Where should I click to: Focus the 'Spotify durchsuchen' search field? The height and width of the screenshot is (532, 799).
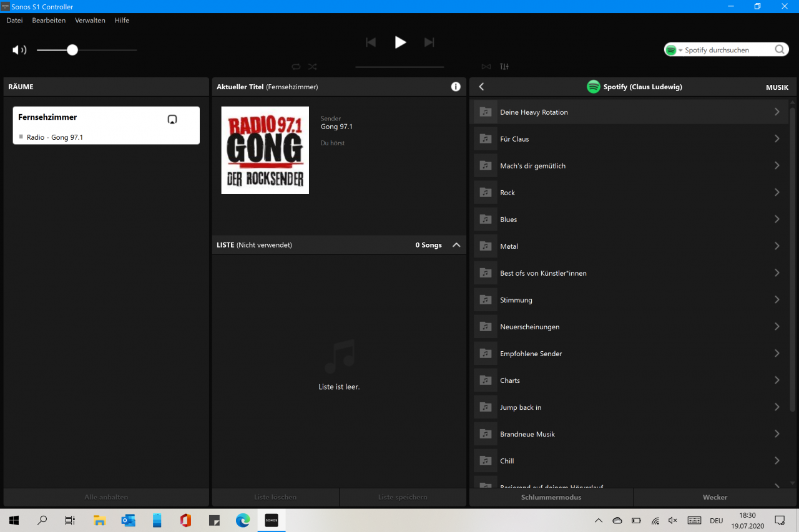[x=727, y=50]
